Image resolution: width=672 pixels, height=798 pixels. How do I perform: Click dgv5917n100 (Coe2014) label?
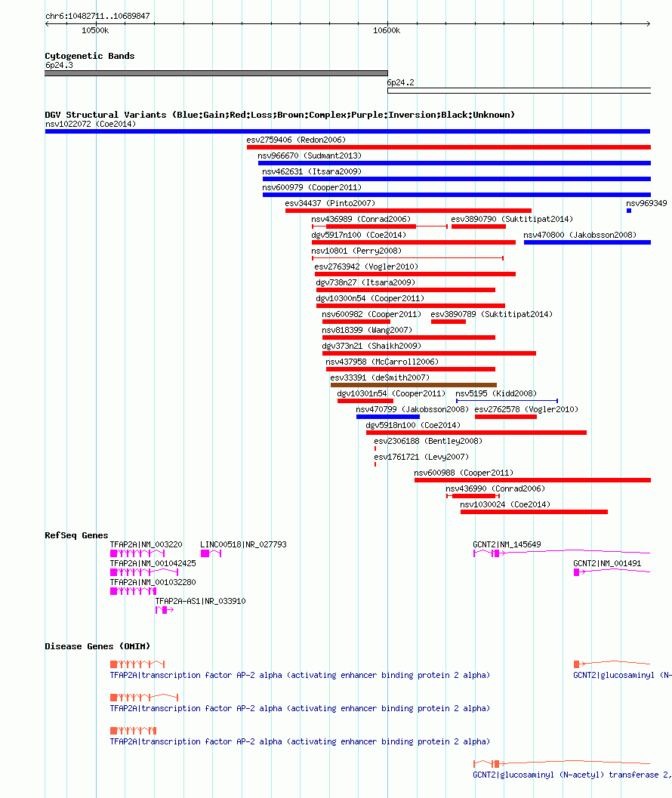359,235
